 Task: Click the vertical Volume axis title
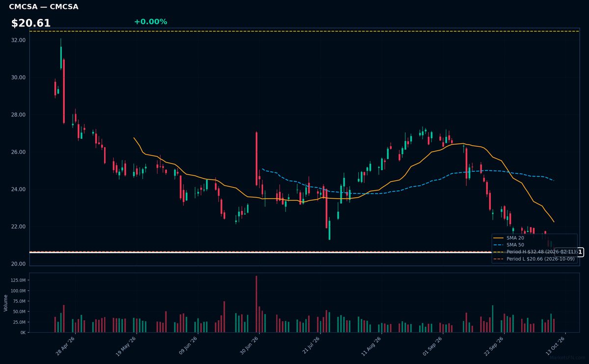pyautogui.click(x=5, y=303)
